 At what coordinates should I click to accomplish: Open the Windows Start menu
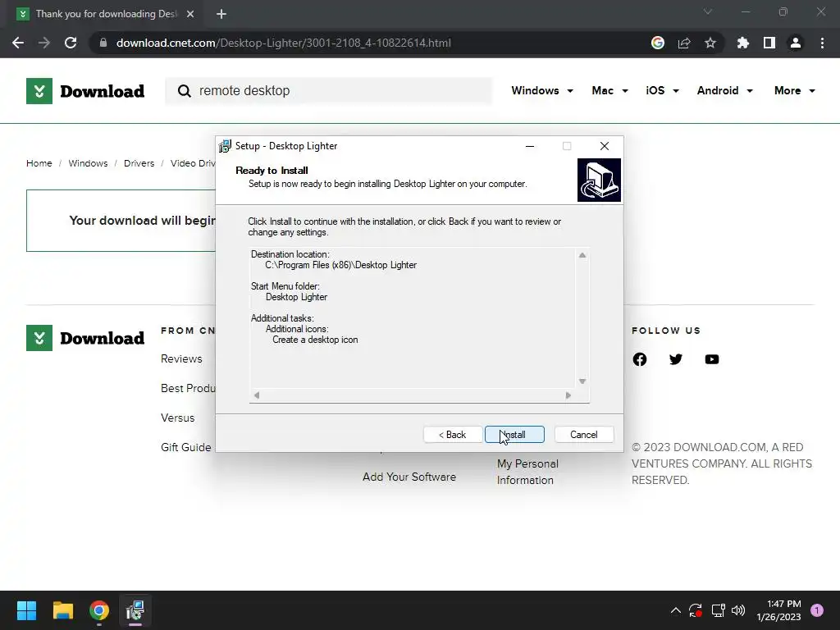coord(27,610)
